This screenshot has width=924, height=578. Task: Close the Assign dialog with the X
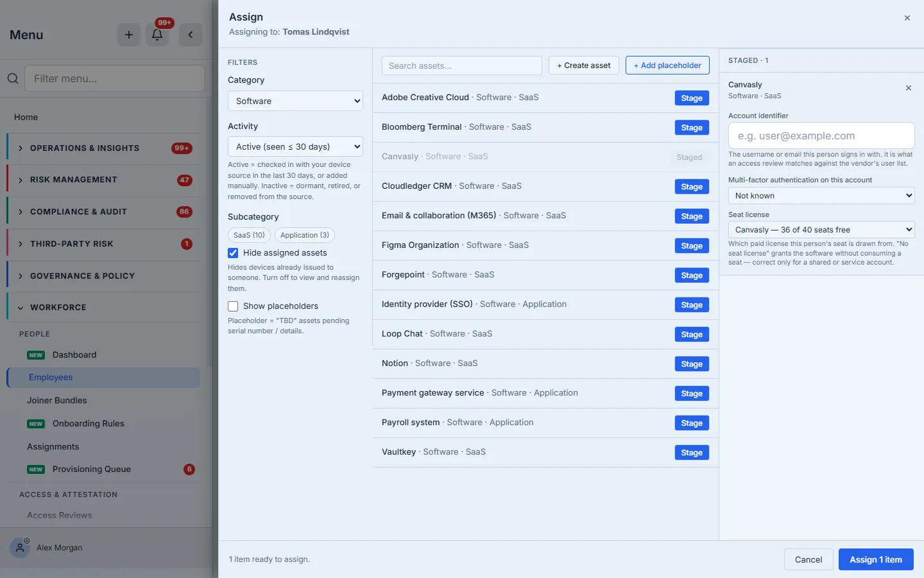[907, 18]
